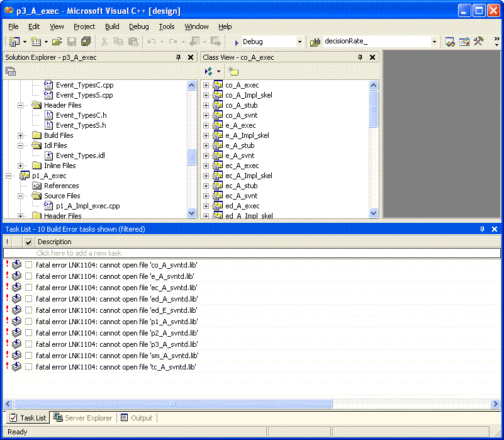
Task: Close the Solution Explorer panel
Action: pyautogui.click(x=191, y=57)
